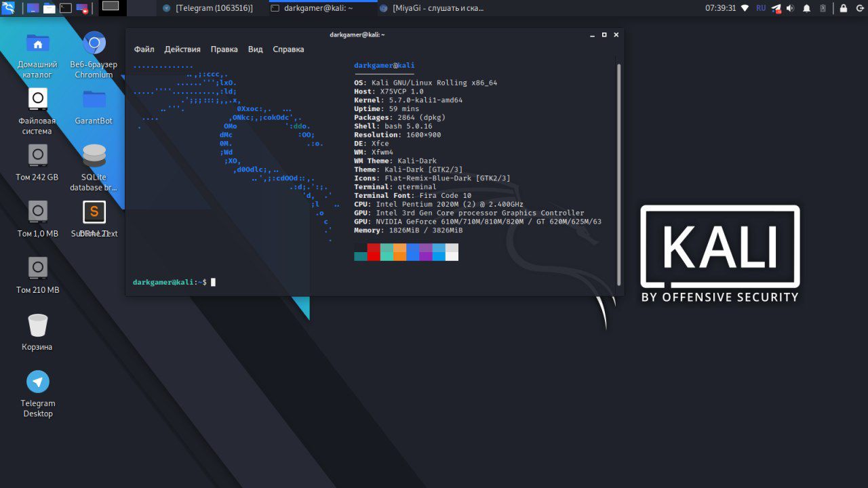Open the Wi-Fi network tray icon
This screenshot has width=868, height=488.
click(x=745, y=8)
